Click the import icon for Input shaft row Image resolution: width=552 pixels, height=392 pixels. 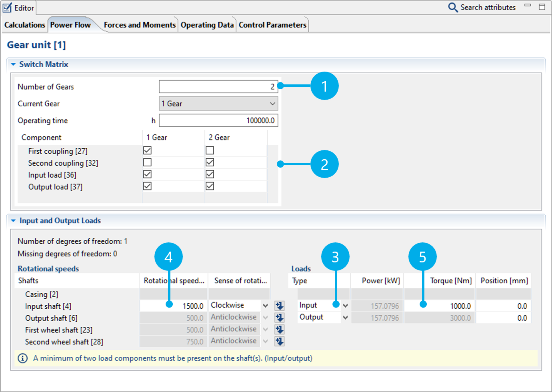click(x=280, y=306)
